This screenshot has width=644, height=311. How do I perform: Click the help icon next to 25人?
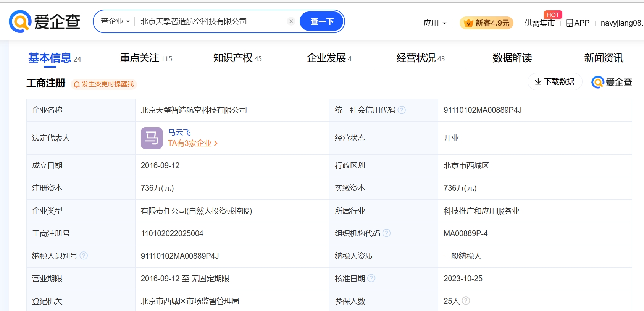[466, 301]
